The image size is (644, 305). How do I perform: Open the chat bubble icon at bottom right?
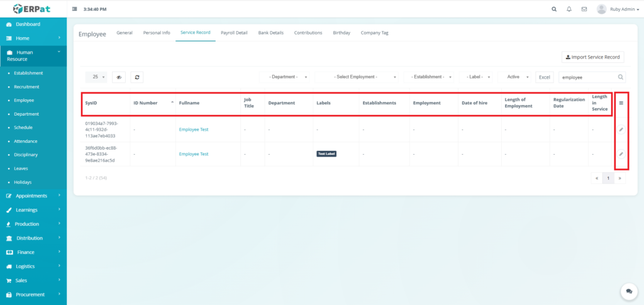pos(628,291)
